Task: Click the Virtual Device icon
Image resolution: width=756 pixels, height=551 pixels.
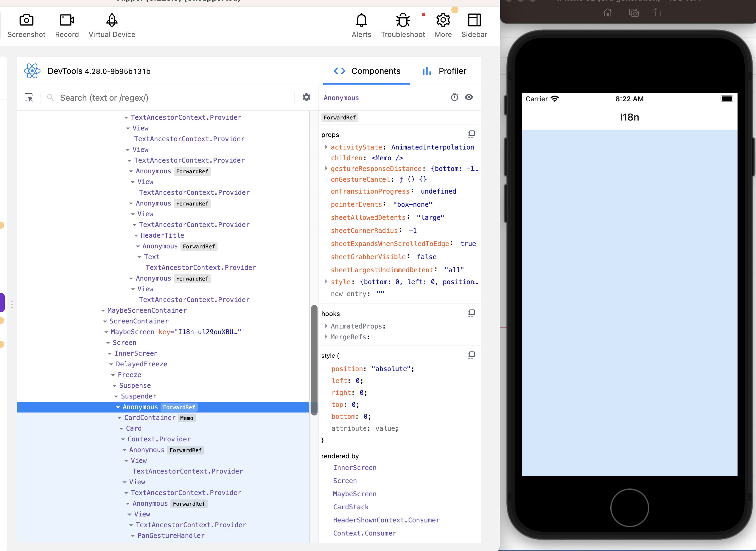Action: [112, 20]
